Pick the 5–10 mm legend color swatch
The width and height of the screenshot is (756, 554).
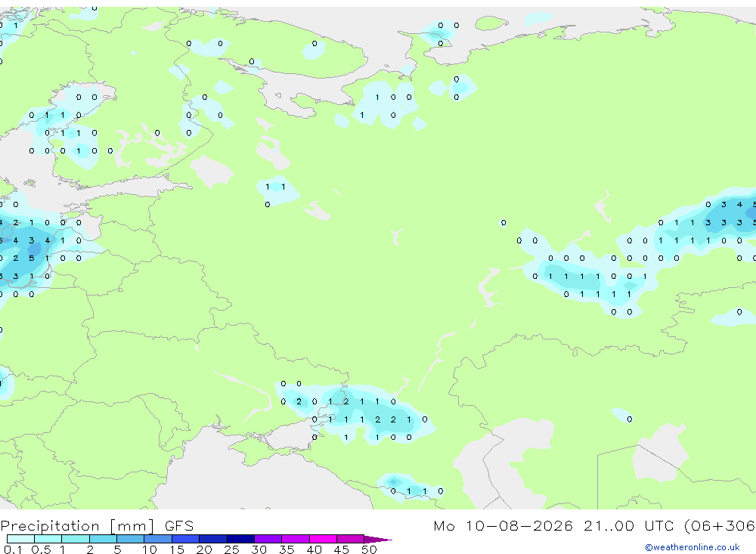(x=131, y=539)
